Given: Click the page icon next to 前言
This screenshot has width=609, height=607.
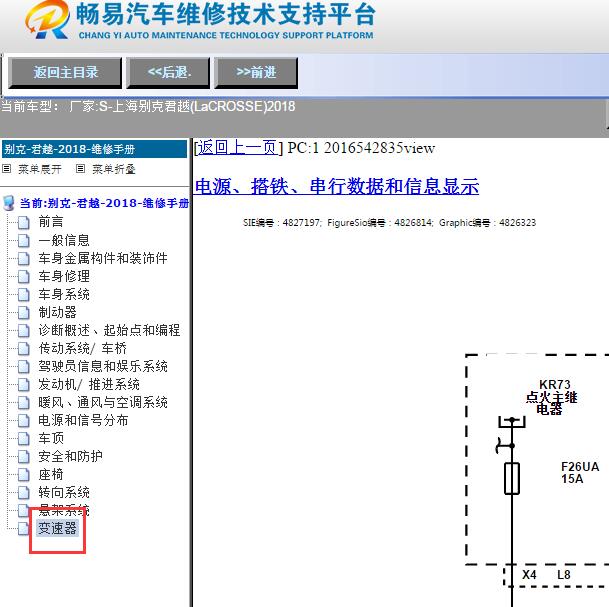Looking at the screenshot, I should [24, 223].
